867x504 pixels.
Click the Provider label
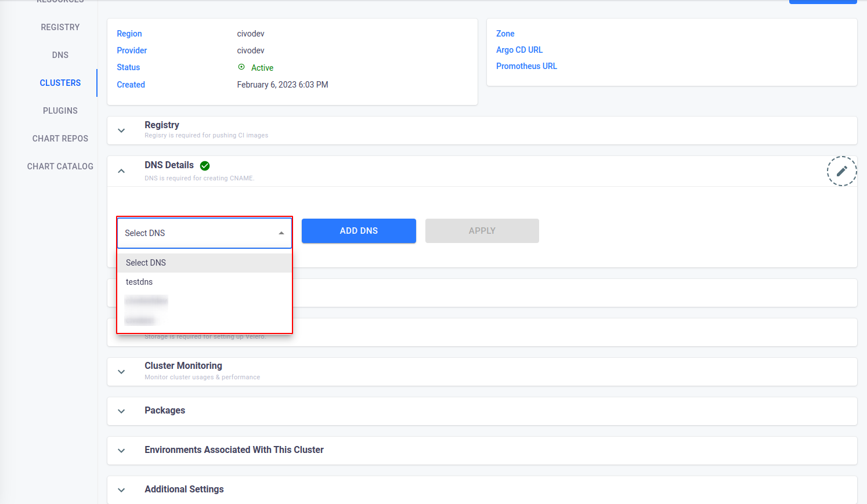tap(132, 50)
